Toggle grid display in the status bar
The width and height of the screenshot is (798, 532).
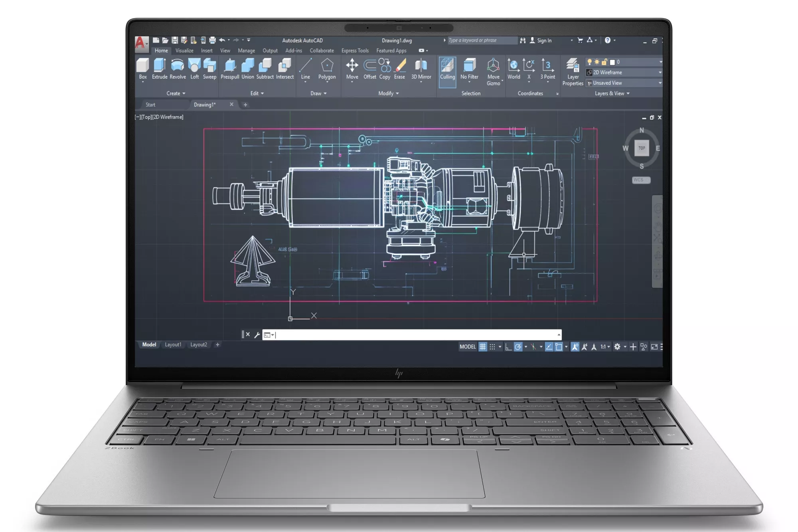click(483, 347)
